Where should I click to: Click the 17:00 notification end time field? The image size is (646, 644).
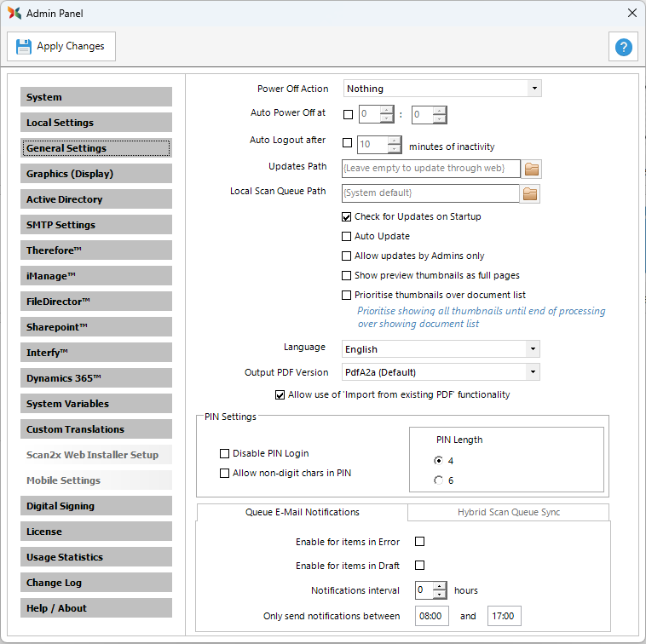[505, 616]
